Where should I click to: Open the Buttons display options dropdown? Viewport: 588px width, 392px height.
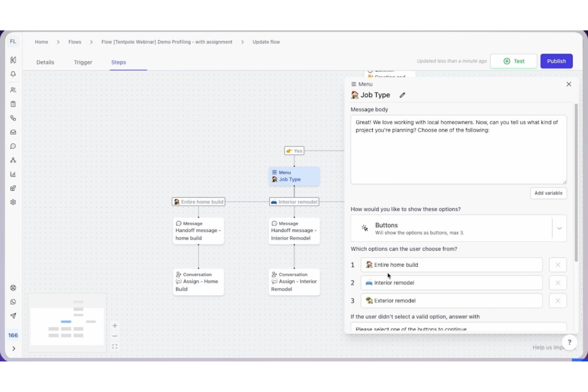[x=559, y=228]
